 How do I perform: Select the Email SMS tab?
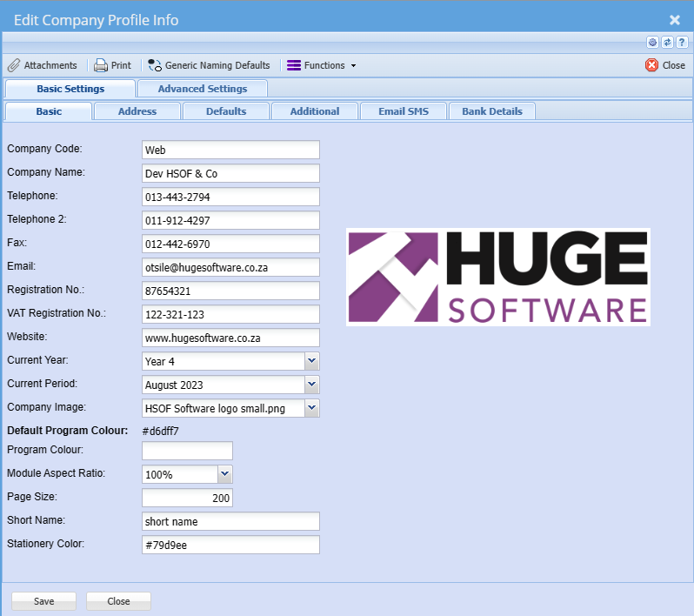click(403, 111)
